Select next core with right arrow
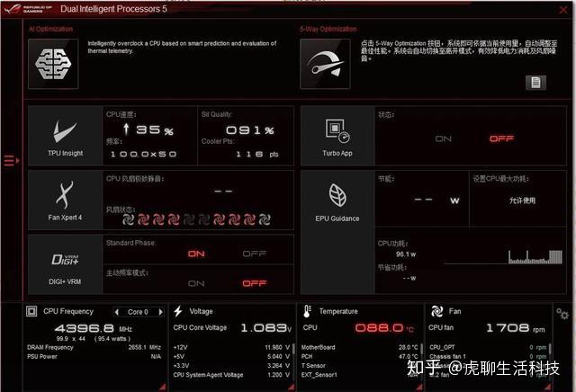The width and height of the screenshot is (576, 392). (160, 312)
